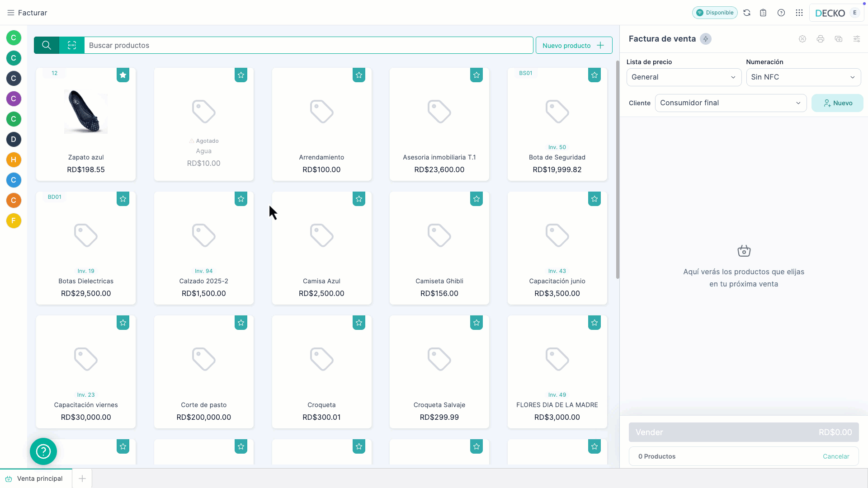868x488 pixels.
Task: Select the H avatar in sidebar
Action: 14,160
